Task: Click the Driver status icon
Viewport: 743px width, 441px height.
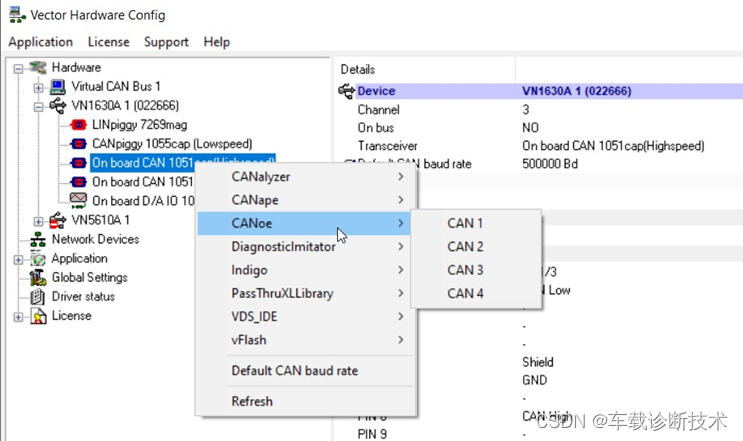Action: point(38,297)
